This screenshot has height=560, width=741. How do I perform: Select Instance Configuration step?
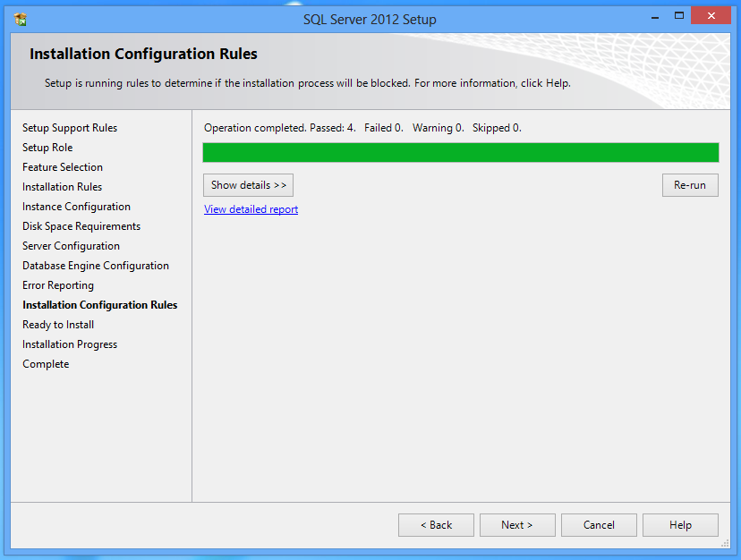(x=77, y=207)
